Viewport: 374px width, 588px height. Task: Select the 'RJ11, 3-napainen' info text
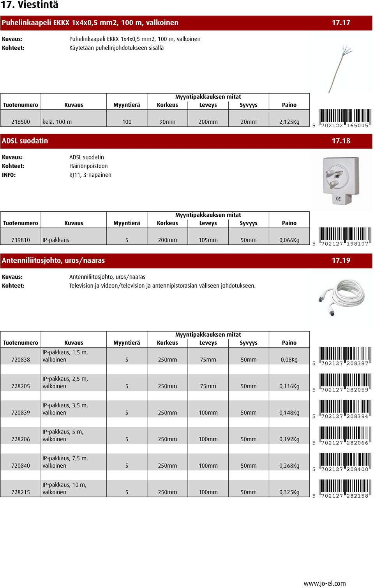click(x=90, y=175)
